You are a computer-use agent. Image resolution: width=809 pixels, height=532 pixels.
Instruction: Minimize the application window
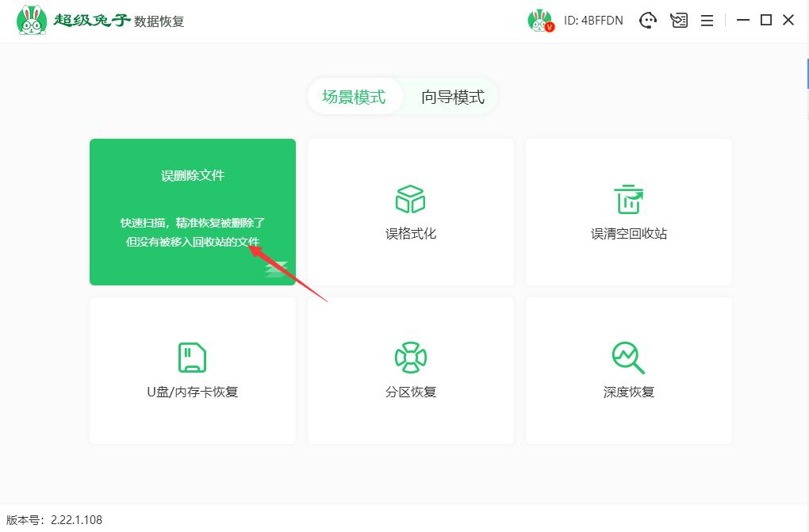[743, 20]
